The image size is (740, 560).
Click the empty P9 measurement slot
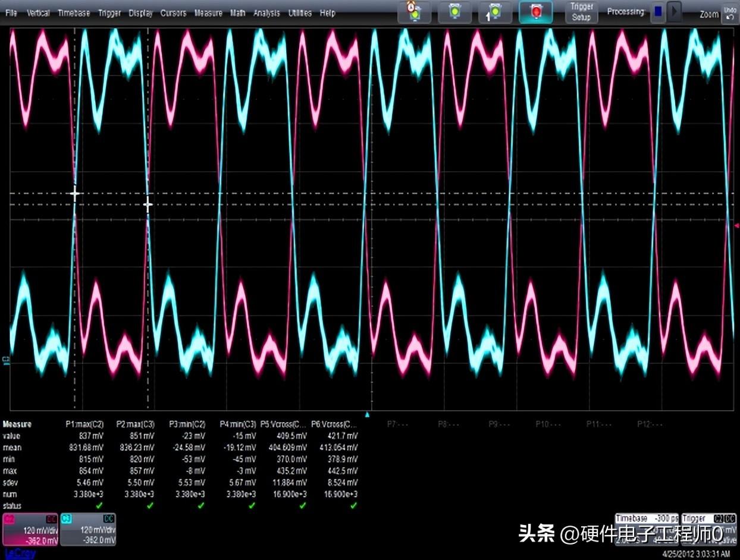coord(500,424)
